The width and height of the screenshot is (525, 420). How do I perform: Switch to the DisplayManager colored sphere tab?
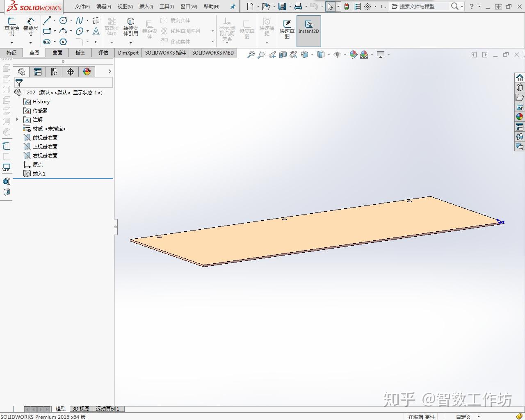point(86,71)
